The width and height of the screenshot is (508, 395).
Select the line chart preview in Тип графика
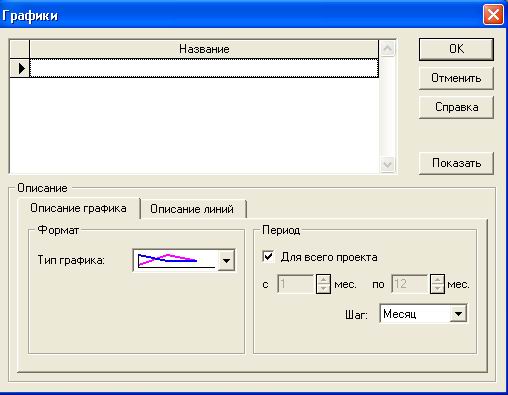(176, 260)
